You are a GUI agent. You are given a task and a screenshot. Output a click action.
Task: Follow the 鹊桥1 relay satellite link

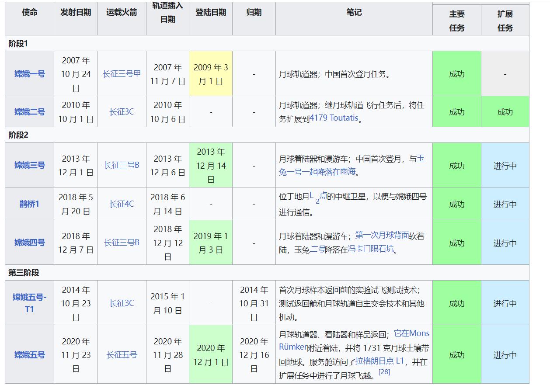(29, 204)
